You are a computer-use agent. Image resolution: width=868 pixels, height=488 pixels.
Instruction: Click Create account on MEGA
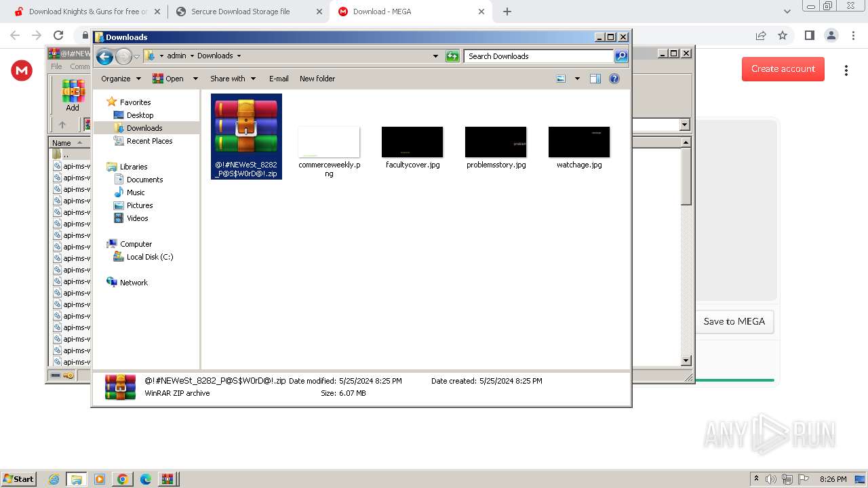coord(783,69)
